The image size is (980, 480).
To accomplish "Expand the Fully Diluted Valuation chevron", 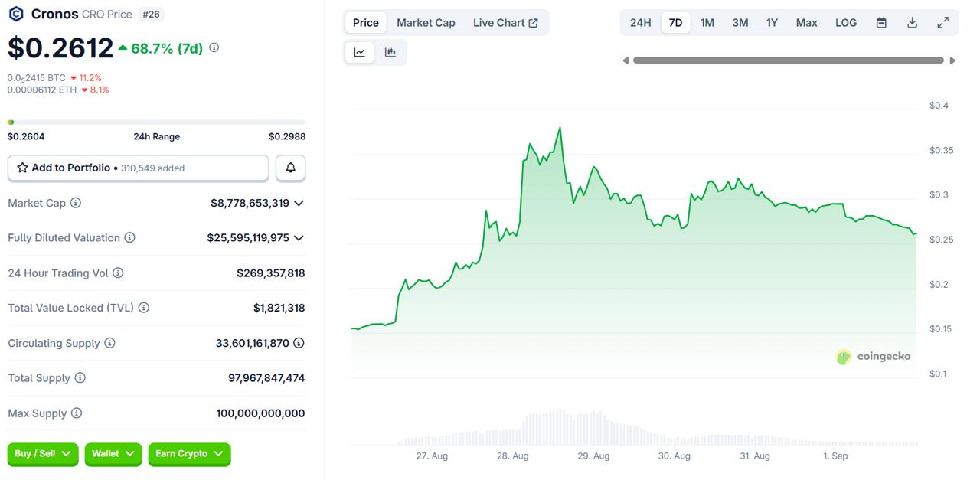I will click(x=299, y=238).
